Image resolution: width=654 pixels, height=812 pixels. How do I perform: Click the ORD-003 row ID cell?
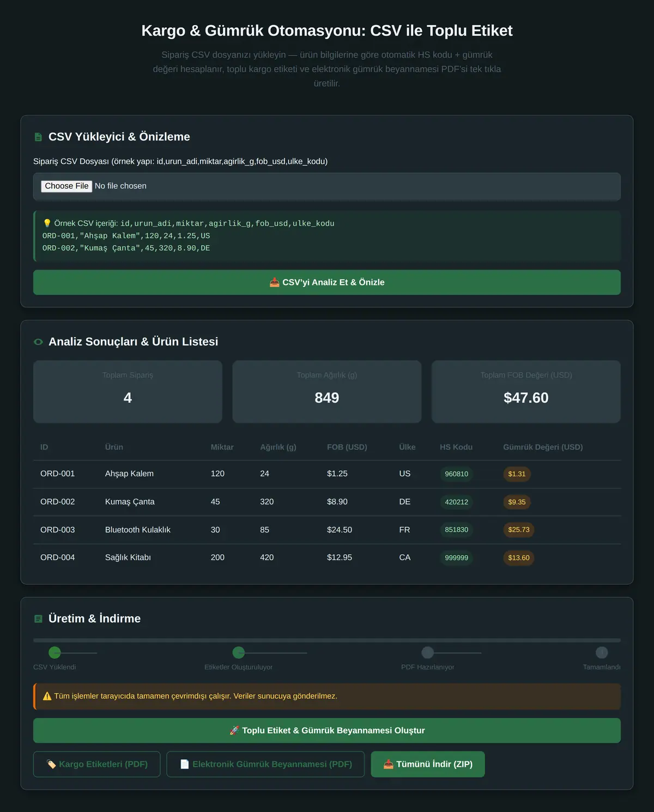click(58, 530)
